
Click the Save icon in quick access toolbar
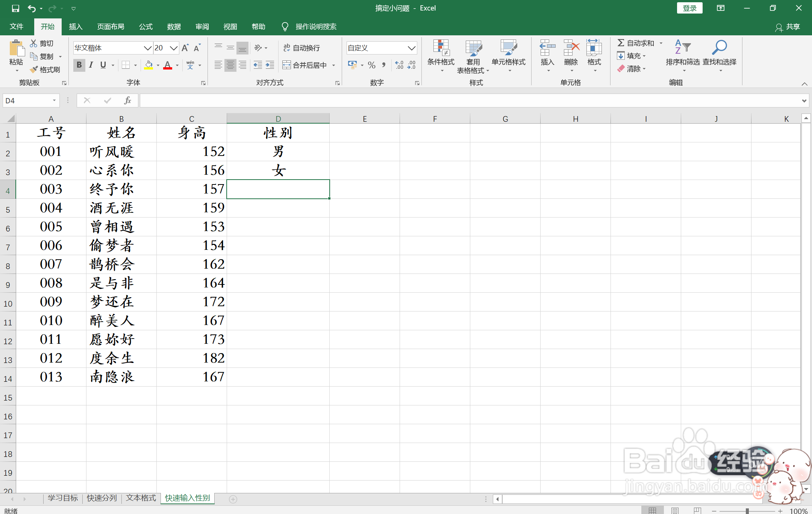[15, 8]
